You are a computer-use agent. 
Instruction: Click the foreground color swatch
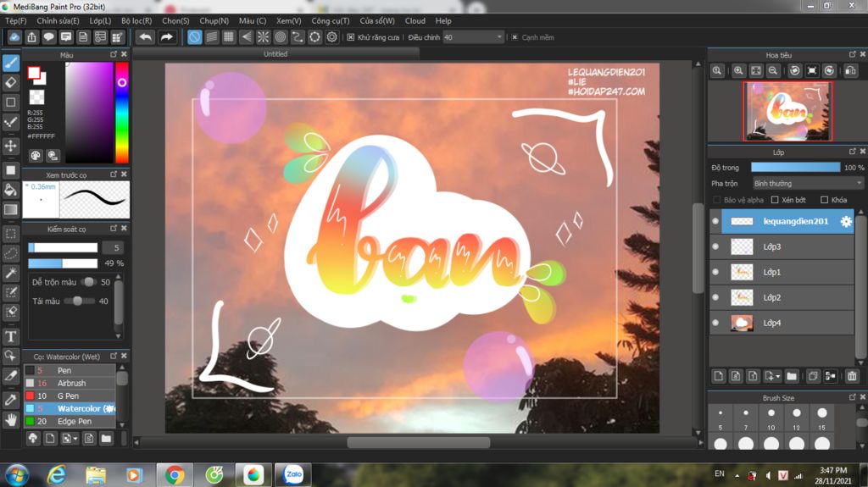tap(34, 73)
